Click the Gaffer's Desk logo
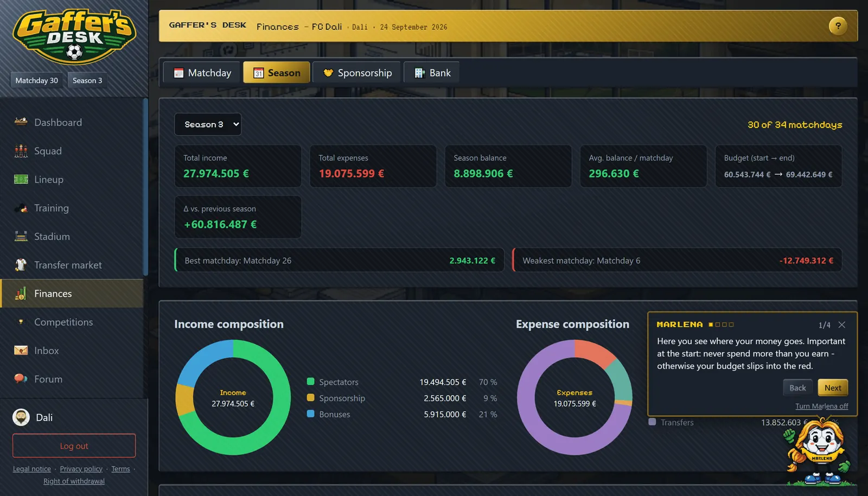 (x=74, y=36)
